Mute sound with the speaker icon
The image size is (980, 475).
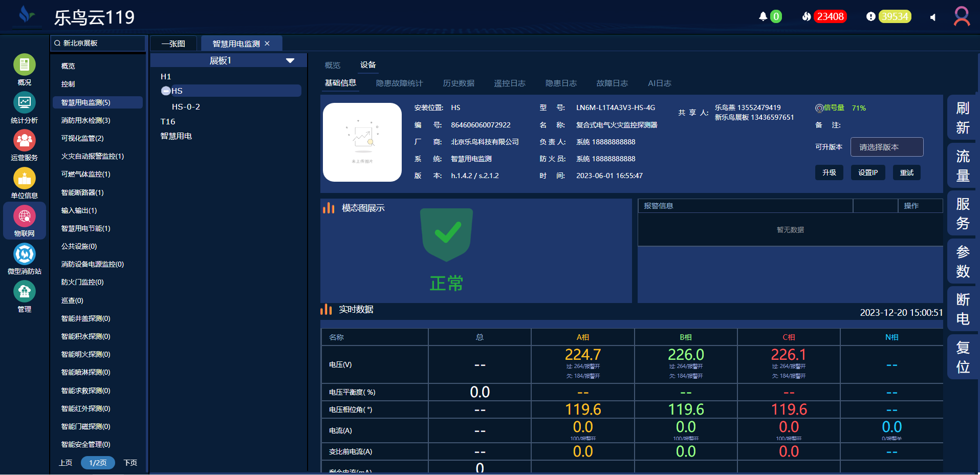pyautogui.click(x=932, y=17)
